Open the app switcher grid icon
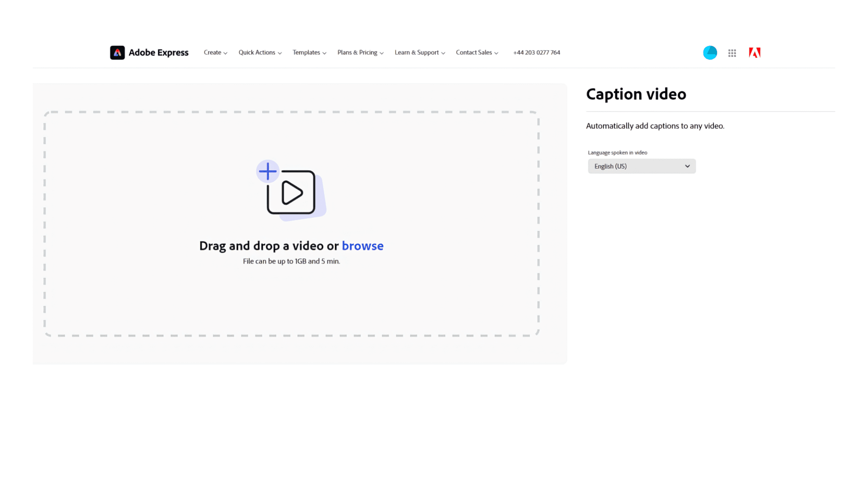 click(732, 53)
